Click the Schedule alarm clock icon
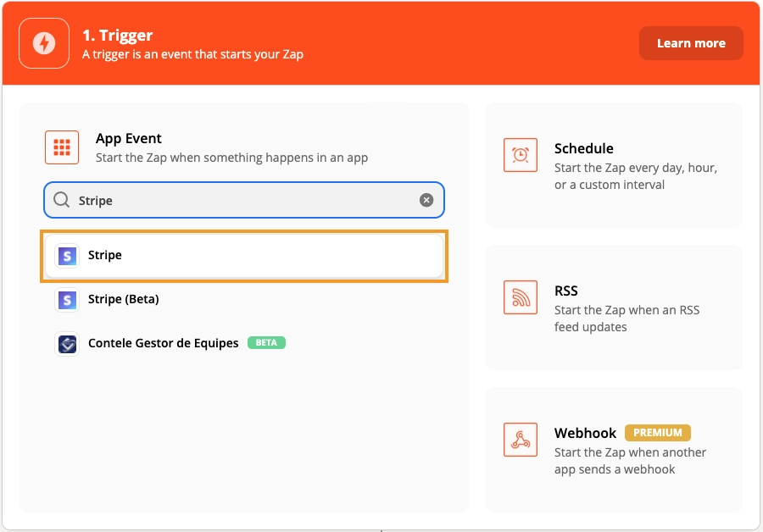This screenshot has height=532, width=763. click(521, 155)
